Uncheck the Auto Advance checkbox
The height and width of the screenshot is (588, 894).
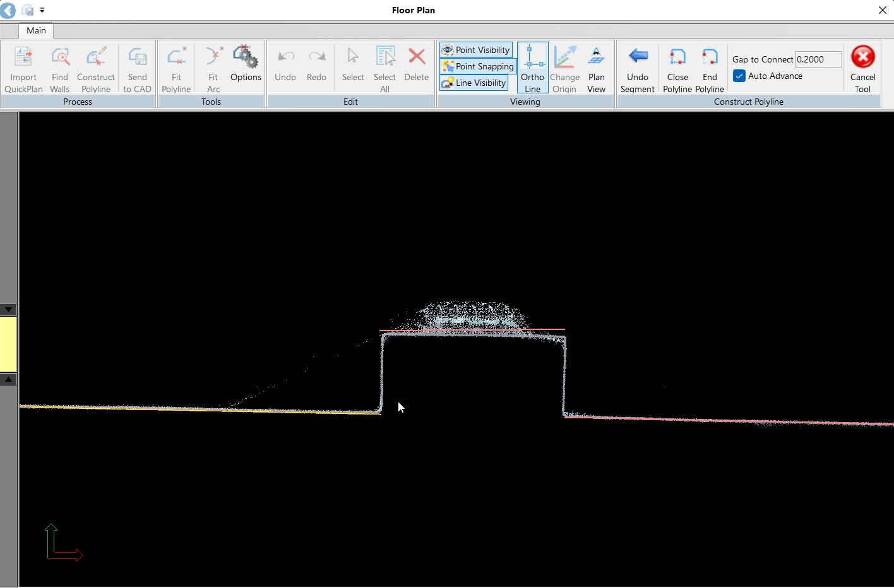[739, 76]
